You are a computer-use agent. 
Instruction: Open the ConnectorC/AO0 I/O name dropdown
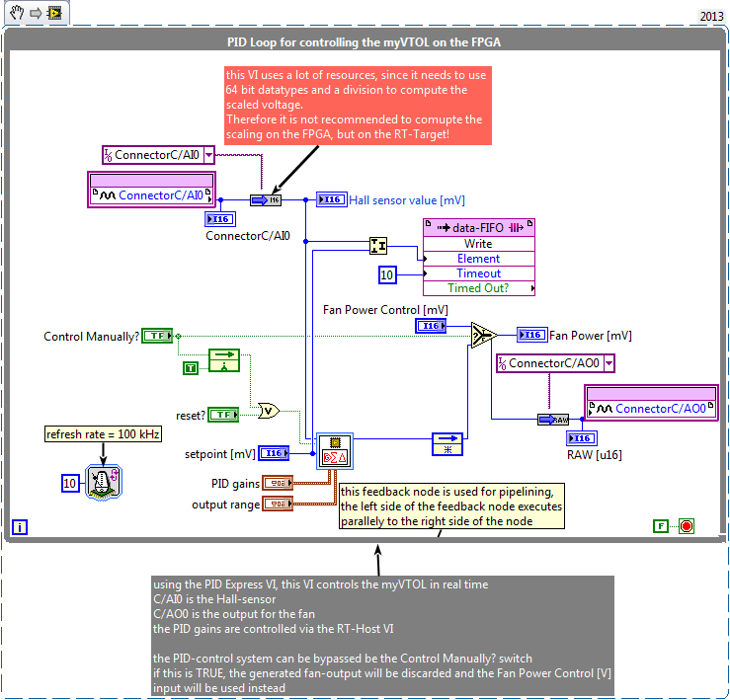[608, 363]
